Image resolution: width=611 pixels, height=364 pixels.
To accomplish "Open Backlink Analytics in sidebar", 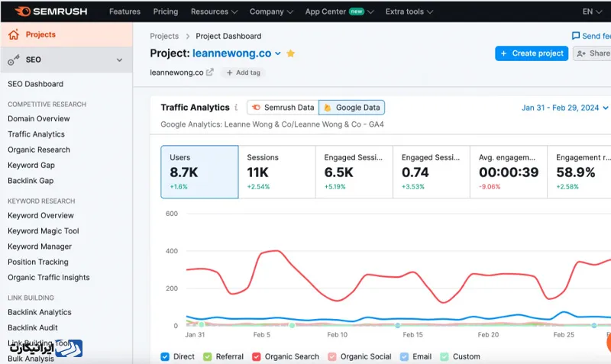I will pos(40,313).
